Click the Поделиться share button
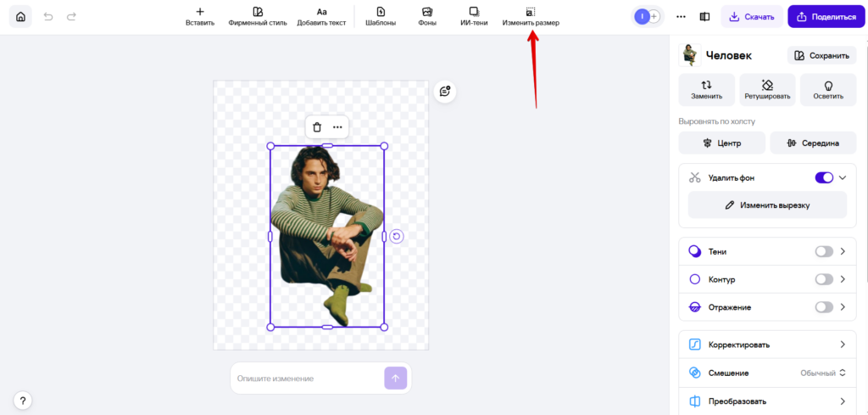 pos(826,17)
